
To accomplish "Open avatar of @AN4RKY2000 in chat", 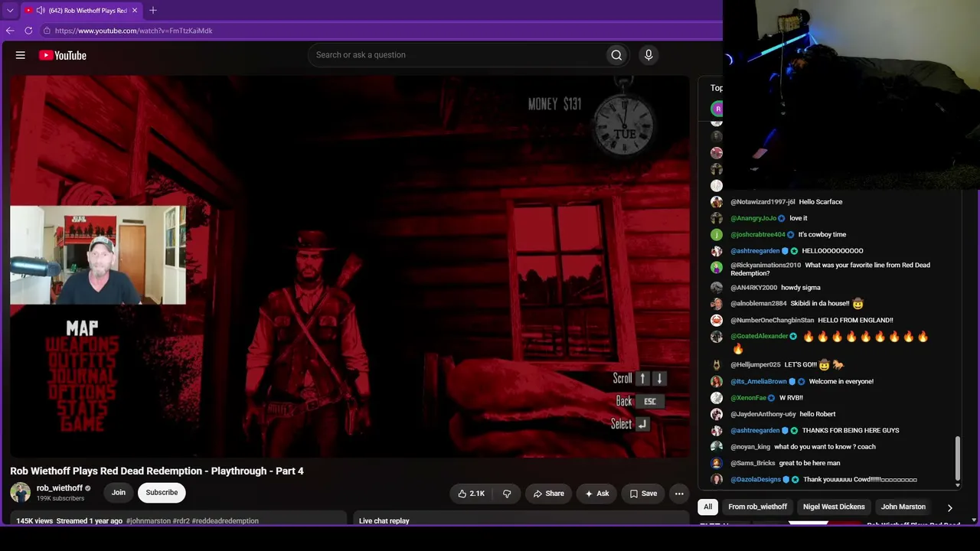I will tap(717, 288).
